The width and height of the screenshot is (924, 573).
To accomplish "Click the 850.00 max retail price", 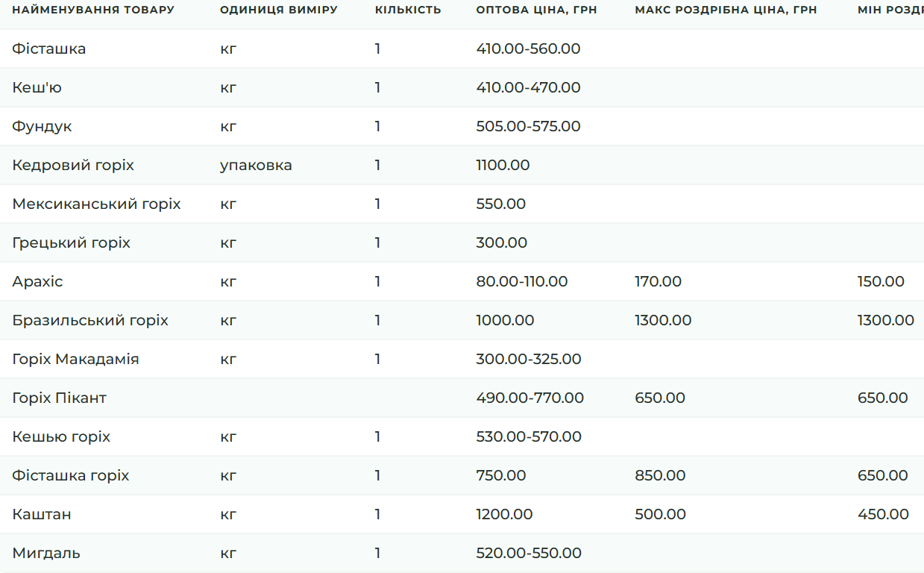I will (660, 475).
